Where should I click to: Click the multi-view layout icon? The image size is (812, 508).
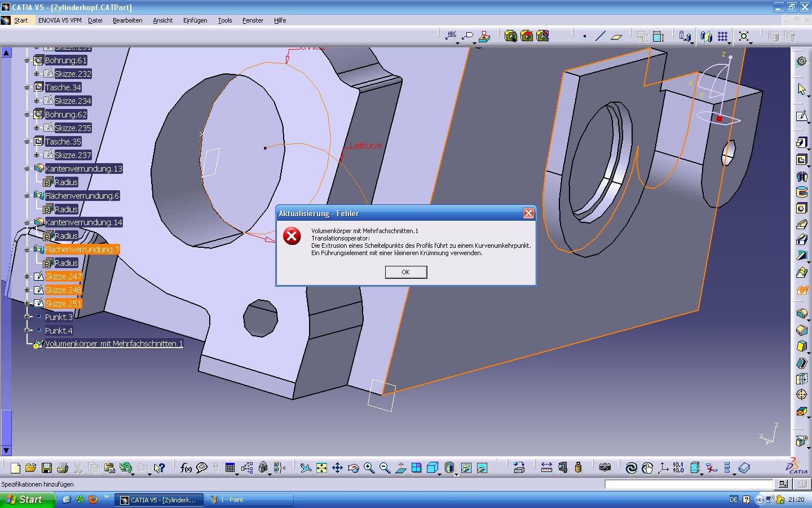(416, 468)
